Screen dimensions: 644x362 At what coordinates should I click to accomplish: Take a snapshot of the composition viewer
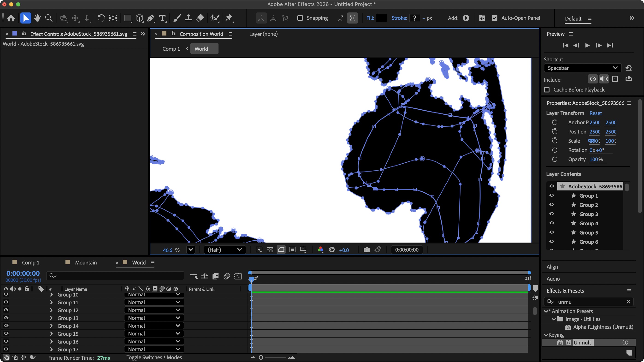pos(366,250)
